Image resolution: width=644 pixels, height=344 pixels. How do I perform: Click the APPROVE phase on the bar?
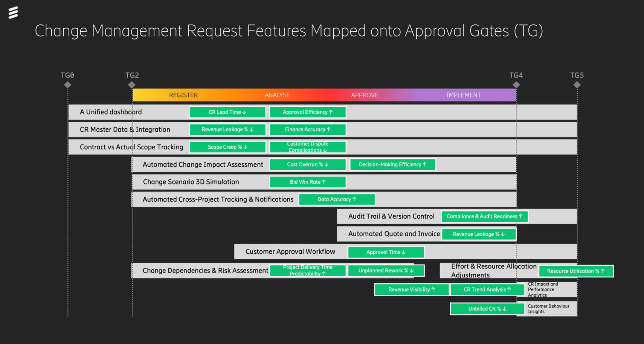tap(365, 95)
